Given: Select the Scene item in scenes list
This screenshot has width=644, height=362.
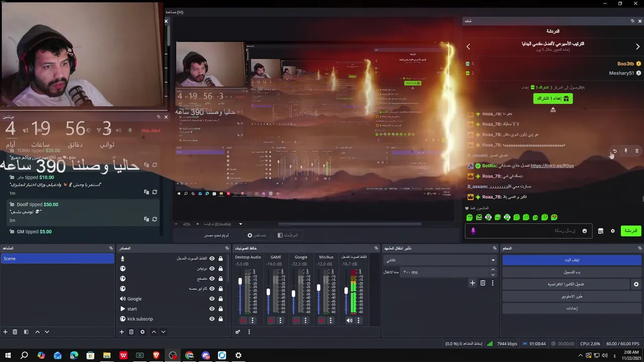Looking at the screenshot, I should coord(57,258).
